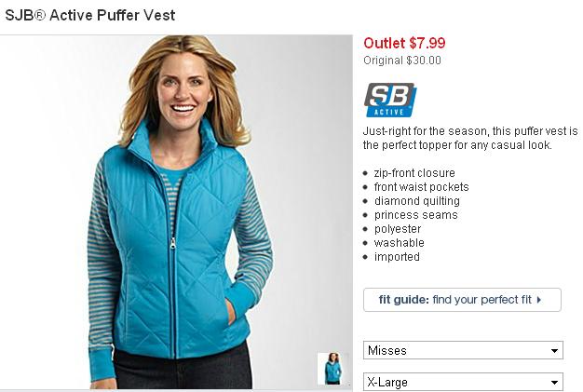Click the princess seams feature text
The height and width of the screenshot is (392, 583).
pyautogui.click(x=415, y=215)
